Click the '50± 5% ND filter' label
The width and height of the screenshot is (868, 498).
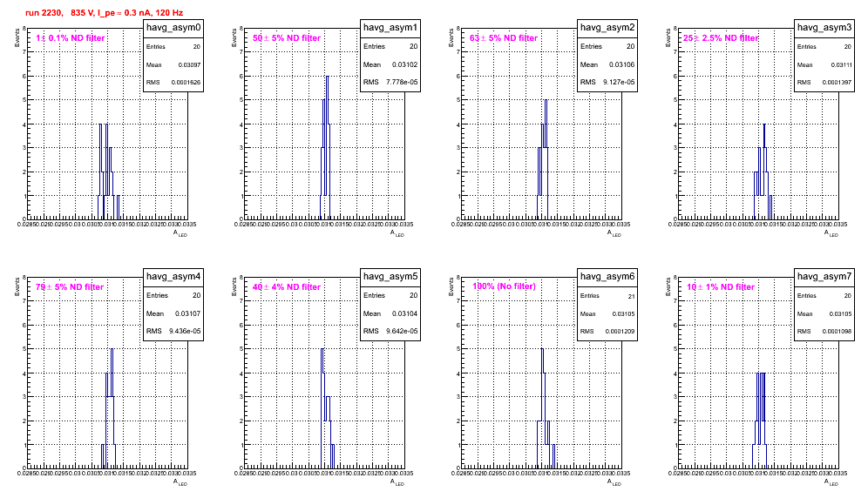pos(287,38)
